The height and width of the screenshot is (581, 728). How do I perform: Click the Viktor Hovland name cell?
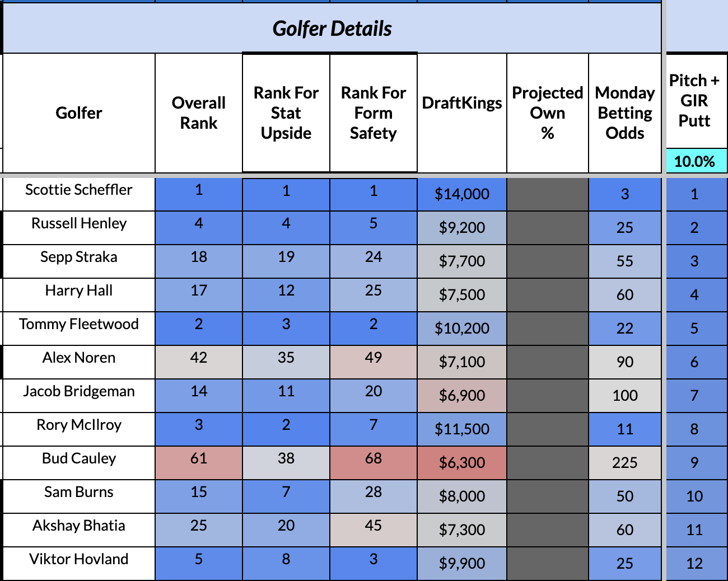79,560
